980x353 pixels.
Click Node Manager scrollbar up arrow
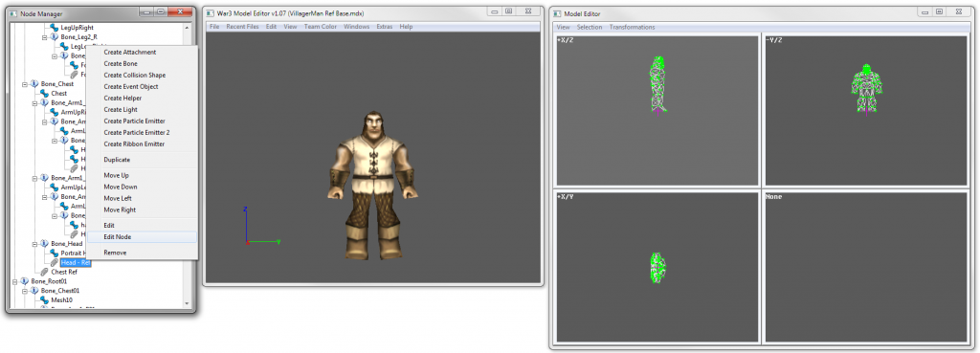(188, 28)
